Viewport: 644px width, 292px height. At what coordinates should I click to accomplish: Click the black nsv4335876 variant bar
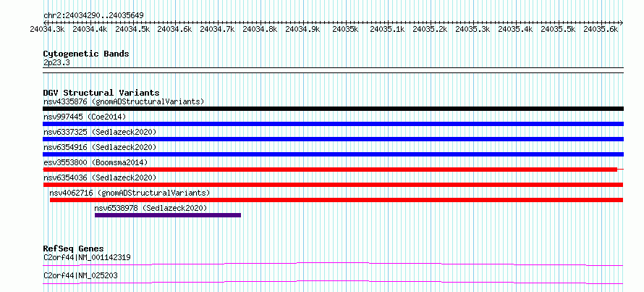[333, 109]
